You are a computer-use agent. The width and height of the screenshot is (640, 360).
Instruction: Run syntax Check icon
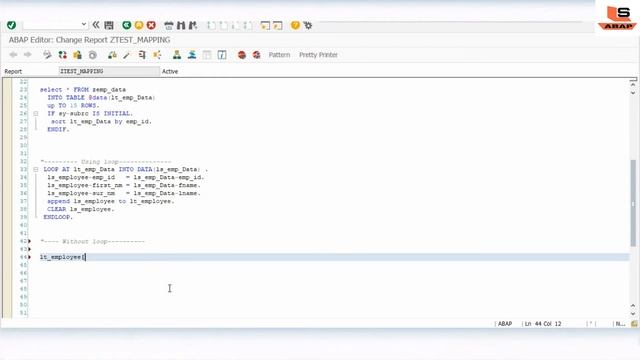(x=112, y=55)
